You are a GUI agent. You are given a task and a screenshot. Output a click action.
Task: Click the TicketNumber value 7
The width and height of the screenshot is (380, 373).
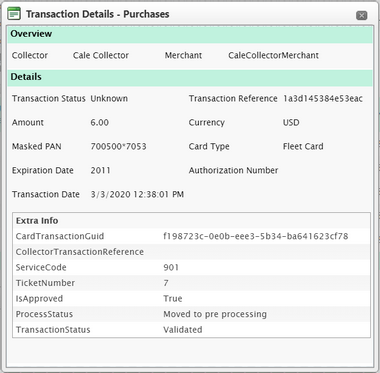pyautogui.click(x=166, y=283)
